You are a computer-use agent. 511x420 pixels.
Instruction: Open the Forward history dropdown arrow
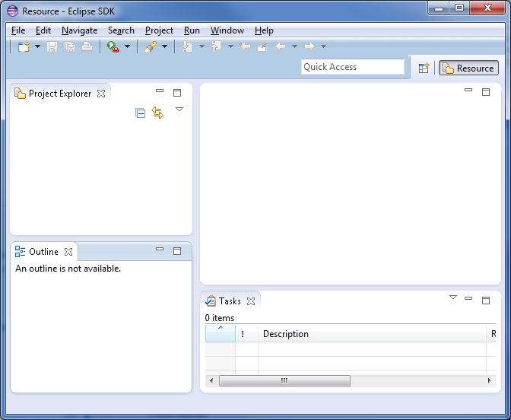pos(323,46)
